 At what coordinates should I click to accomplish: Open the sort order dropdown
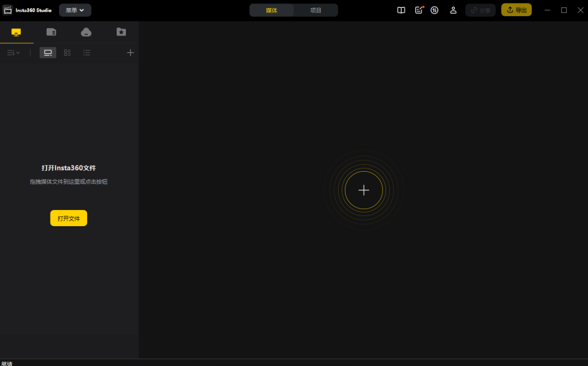pyautogui.click(x=13, y=52)
